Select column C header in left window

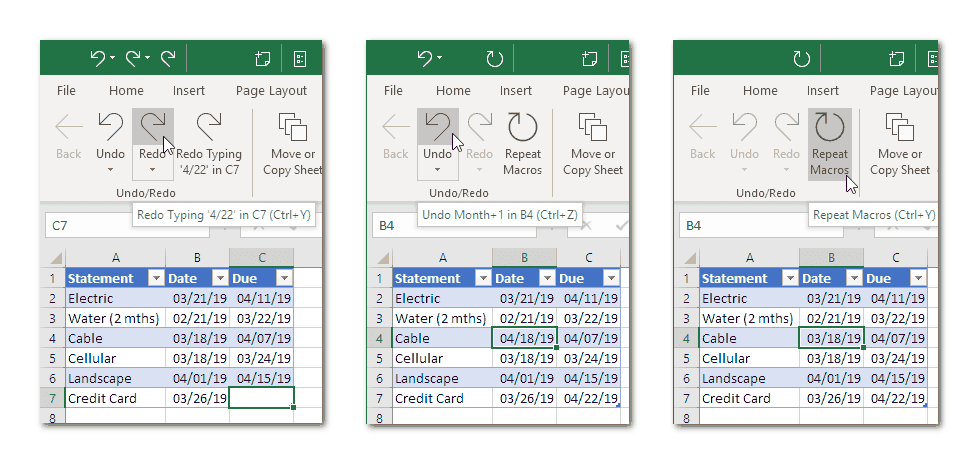261,258
